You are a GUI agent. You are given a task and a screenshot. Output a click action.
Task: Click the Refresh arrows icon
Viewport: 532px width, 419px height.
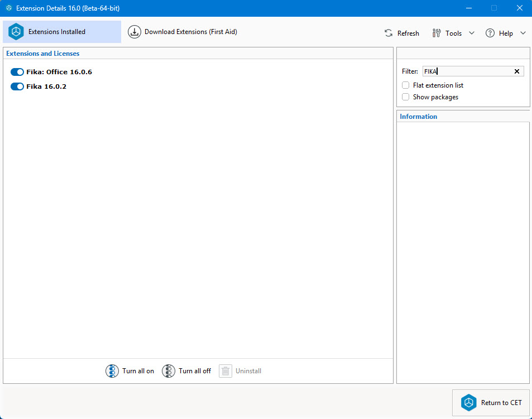389,33
